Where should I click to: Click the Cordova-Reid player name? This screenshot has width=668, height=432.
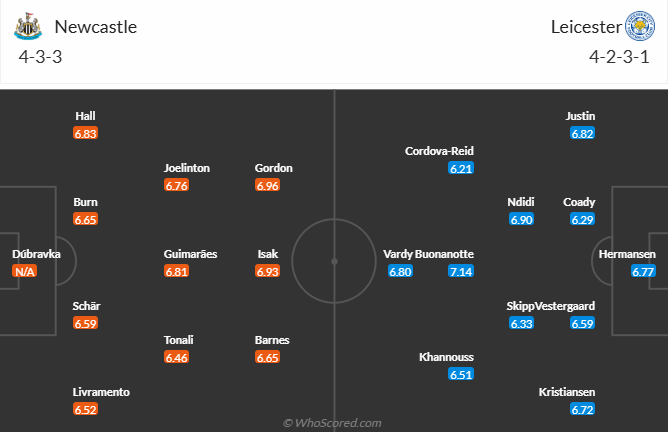[439, 151]
